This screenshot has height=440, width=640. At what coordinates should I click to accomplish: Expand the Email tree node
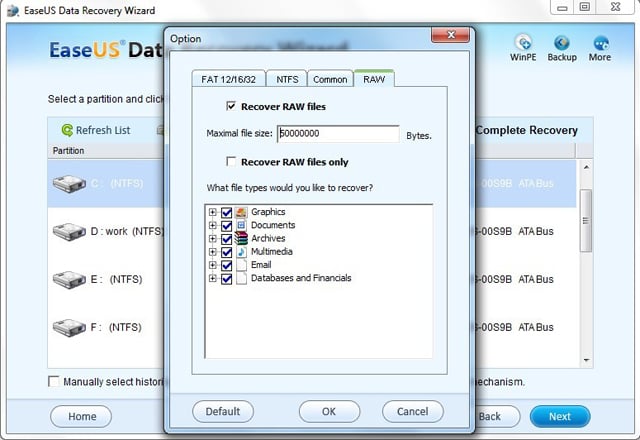pyautogui.click(x=212, y=265)
